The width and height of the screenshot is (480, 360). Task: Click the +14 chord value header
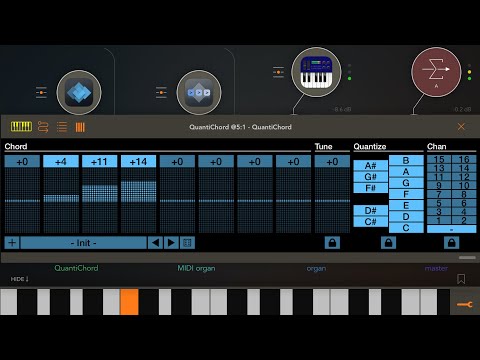138,161
